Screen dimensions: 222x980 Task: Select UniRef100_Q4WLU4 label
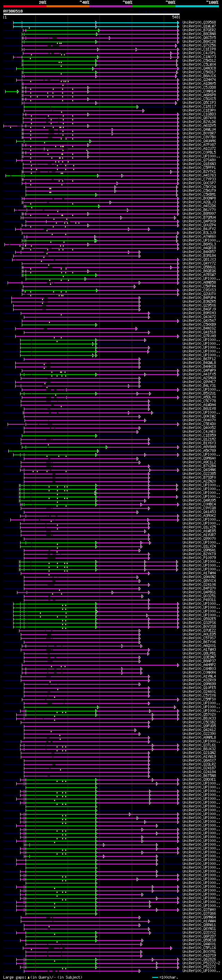pos(199,129)
